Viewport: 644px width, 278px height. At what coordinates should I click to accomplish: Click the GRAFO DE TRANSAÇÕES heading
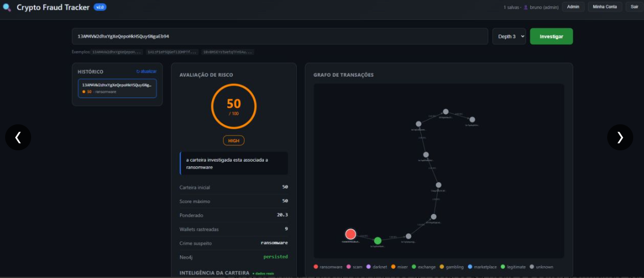[343, 75]
